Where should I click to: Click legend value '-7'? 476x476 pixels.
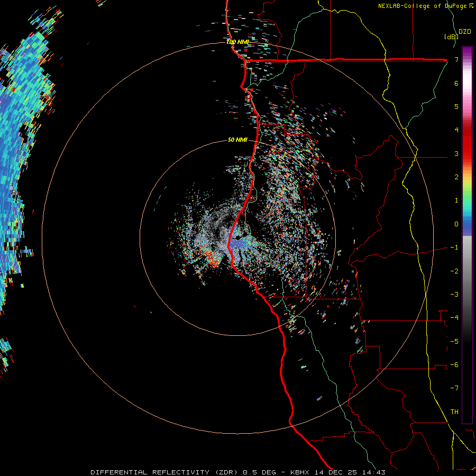tap(454, 388)
